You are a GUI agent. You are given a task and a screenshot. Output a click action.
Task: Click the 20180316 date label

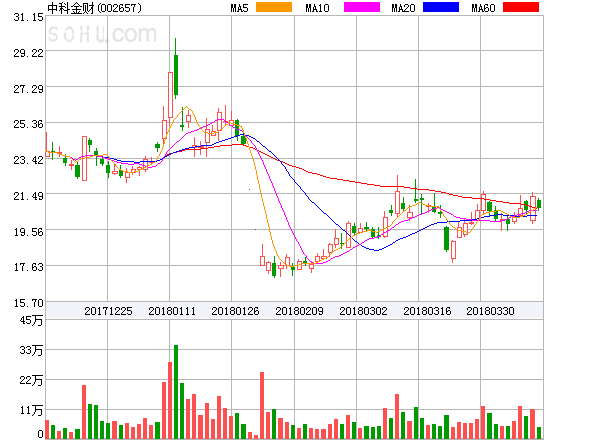click(427, 311)
